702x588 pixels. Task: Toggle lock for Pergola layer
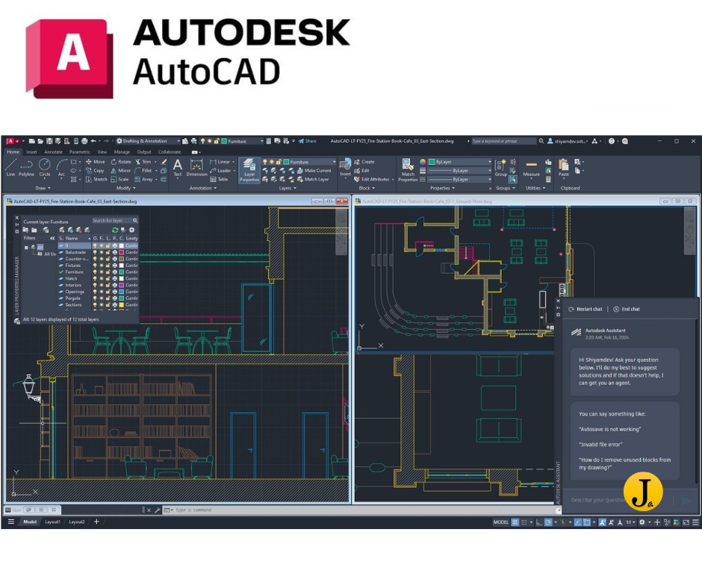[x=108, y=298]
